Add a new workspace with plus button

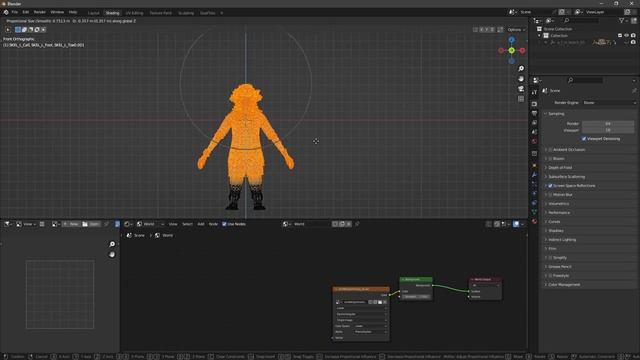click(222, 13)
